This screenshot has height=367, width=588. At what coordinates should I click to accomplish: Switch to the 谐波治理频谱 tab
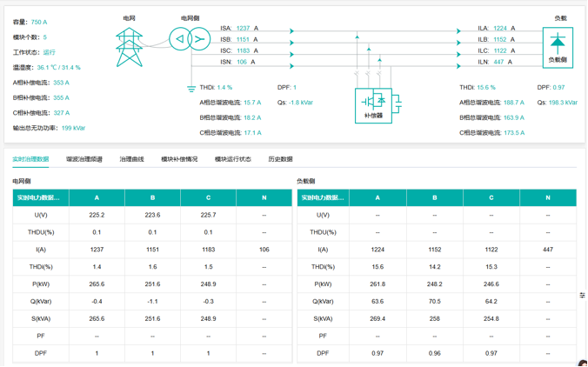84,159
